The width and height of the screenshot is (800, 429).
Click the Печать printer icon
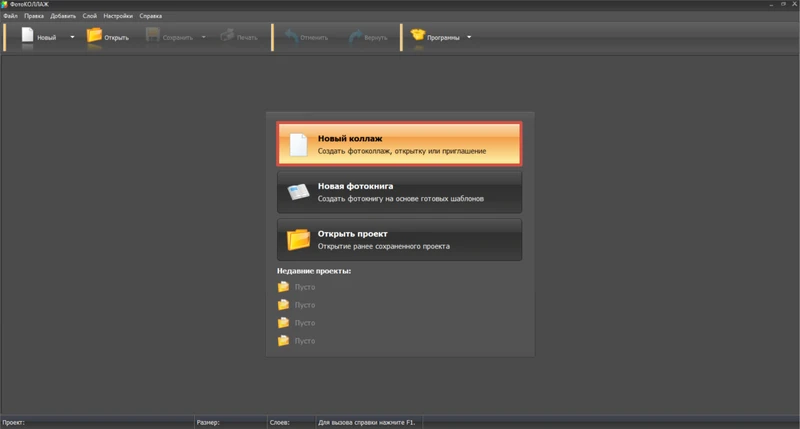[x=227, y=35]
